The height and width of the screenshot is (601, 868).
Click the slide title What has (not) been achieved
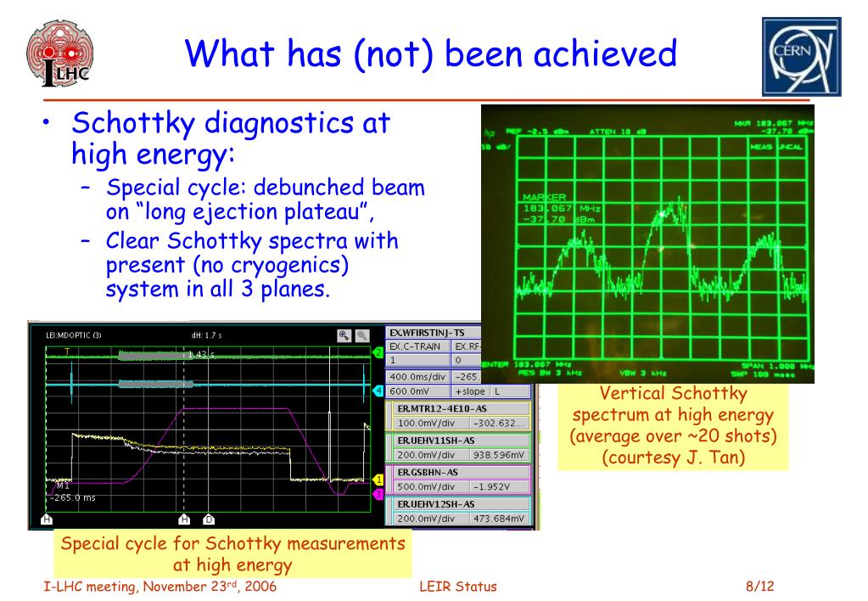[x=431, y=53]
